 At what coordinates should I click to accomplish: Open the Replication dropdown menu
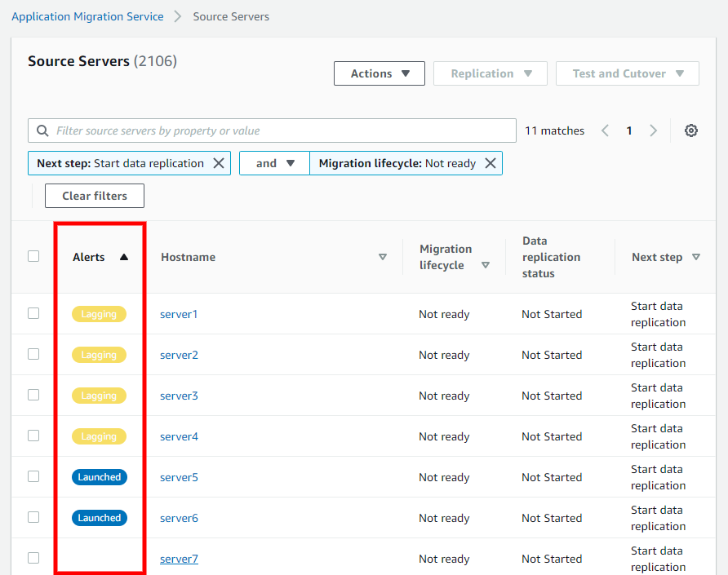point(491,73)
